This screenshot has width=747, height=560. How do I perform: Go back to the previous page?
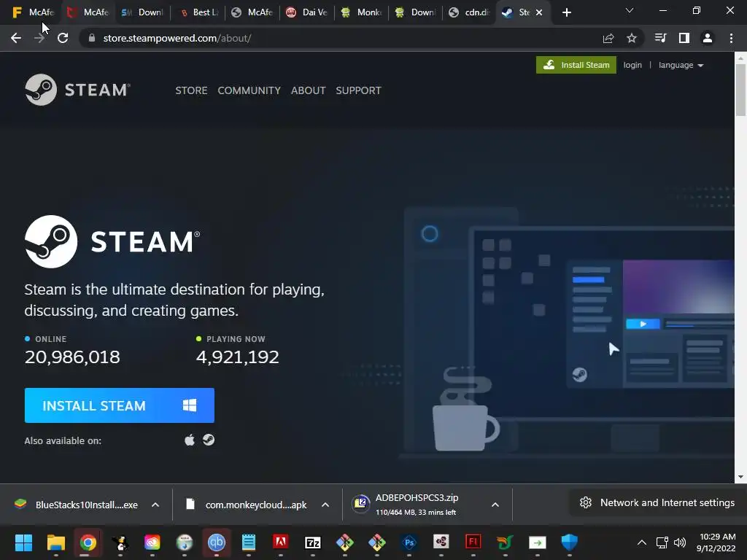[16, 38]
